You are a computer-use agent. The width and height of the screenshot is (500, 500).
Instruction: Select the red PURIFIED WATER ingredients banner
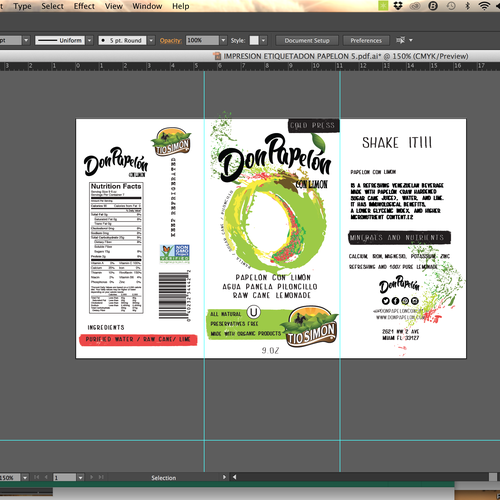[x=138, y=339]
